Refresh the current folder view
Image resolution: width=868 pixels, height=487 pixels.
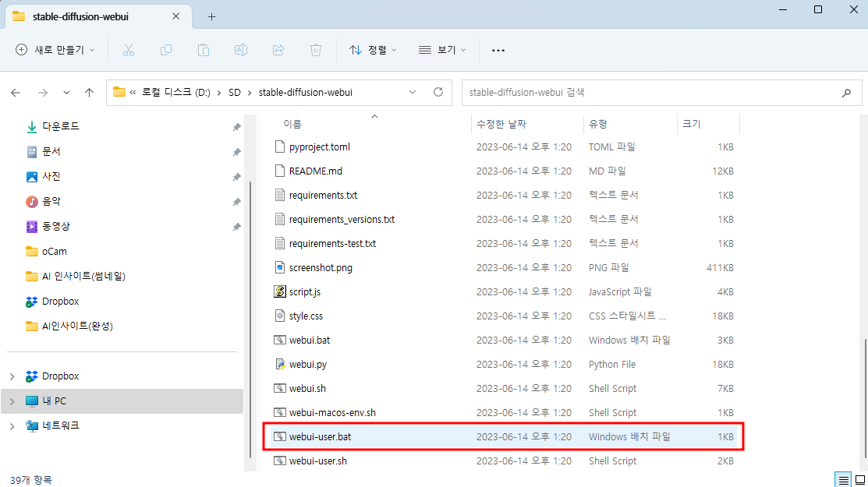pos(438,92)
